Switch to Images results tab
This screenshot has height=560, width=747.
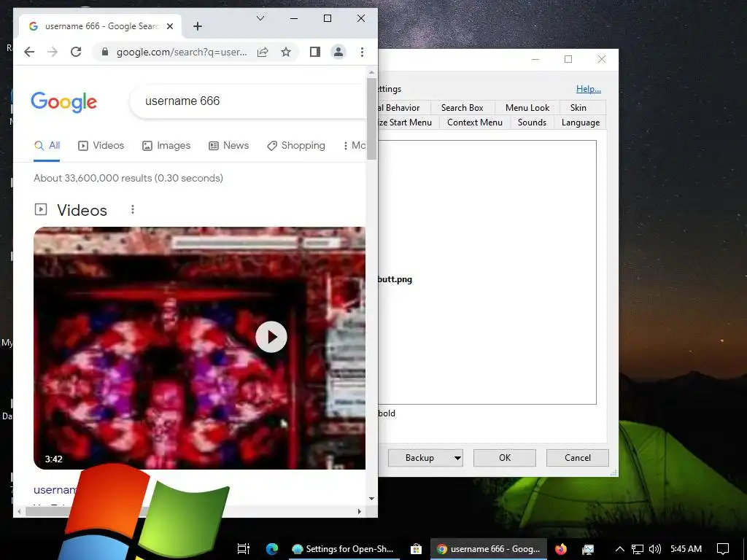pos(166,146)
